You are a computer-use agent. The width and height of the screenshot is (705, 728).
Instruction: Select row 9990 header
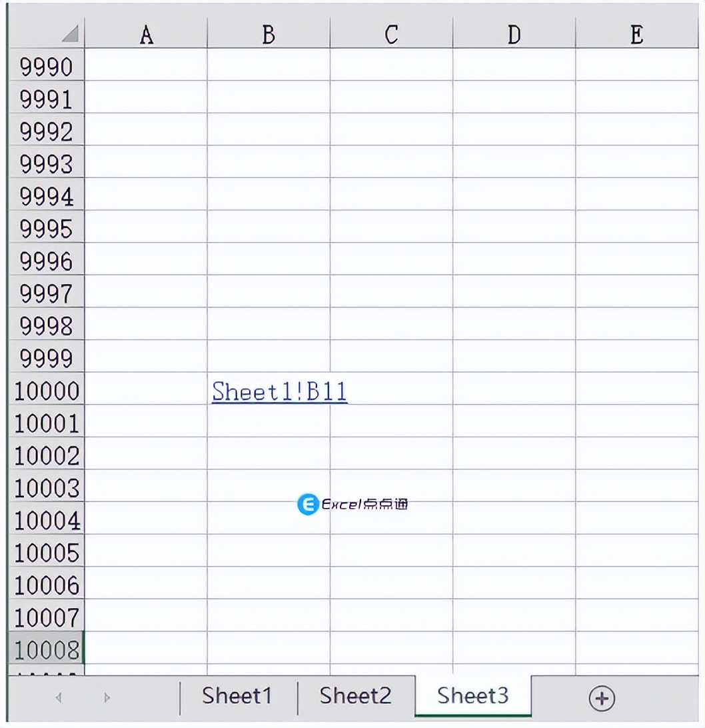point(47,65)
